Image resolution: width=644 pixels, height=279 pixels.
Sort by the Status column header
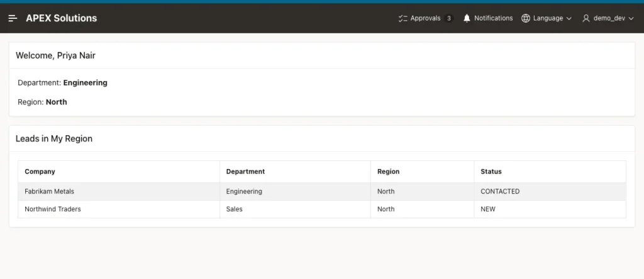click(491, 172)
